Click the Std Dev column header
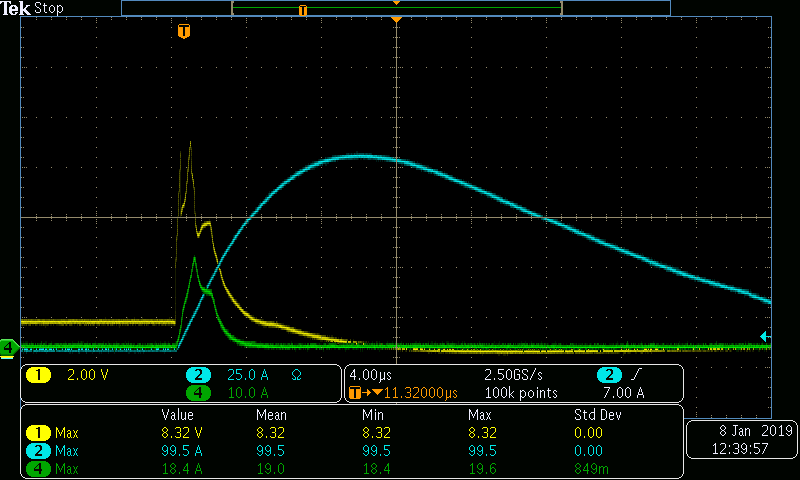The image size is (800, 480). click(597, 415)
